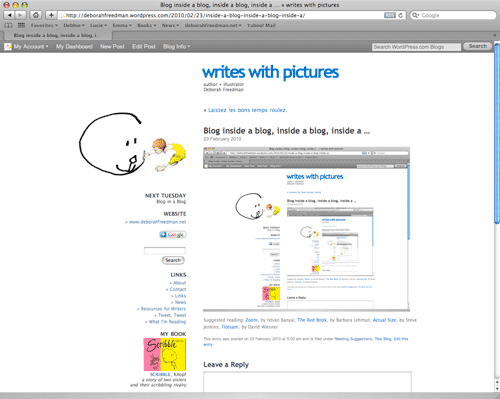Screen dimensions: 500x399
Task: Visit www.deborahfreedman.net link
Action: click(x=157, y=222)
